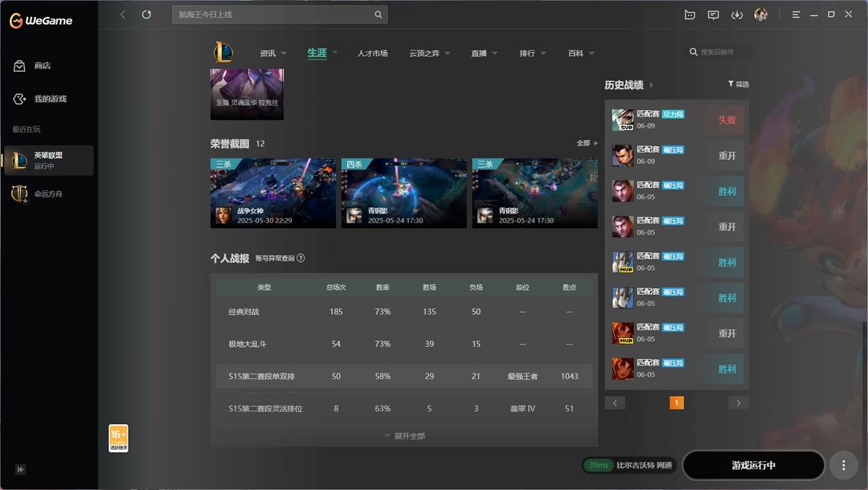Click champion portrait of the 失败 match
Viewport: 868px width, 490px height.
[x=623, y=120]
